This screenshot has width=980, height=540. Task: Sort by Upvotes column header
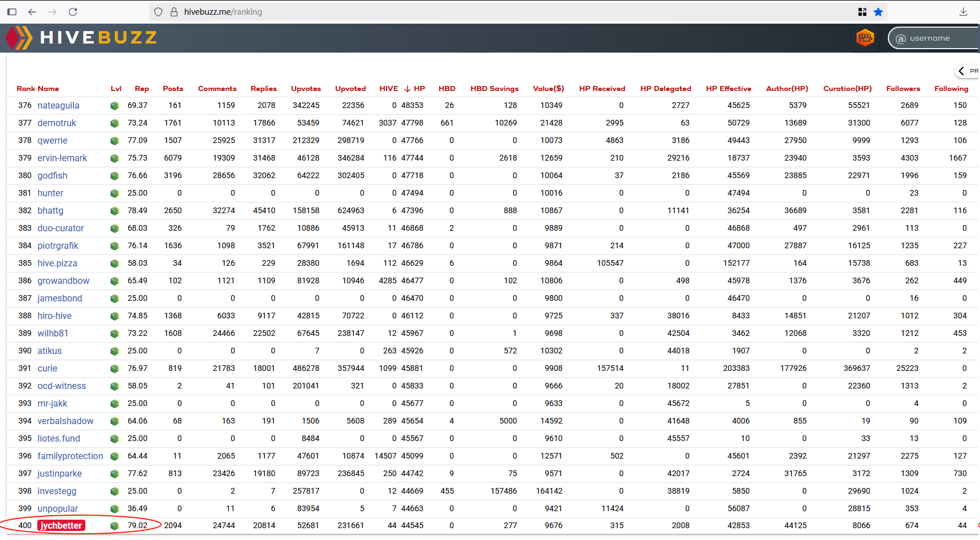[x=306, y=89]
